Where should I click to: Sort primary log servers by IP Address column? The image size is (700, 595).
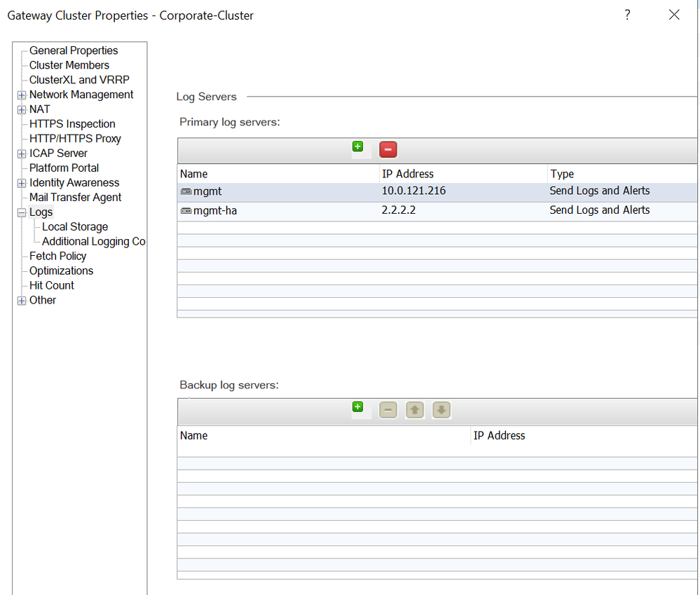coord(463,174)
